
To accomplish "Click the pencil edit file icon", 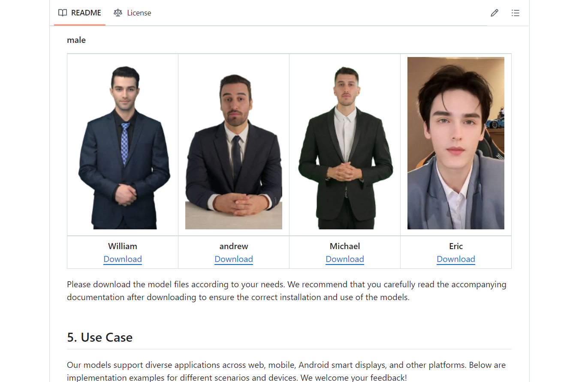I will point(495,13).
